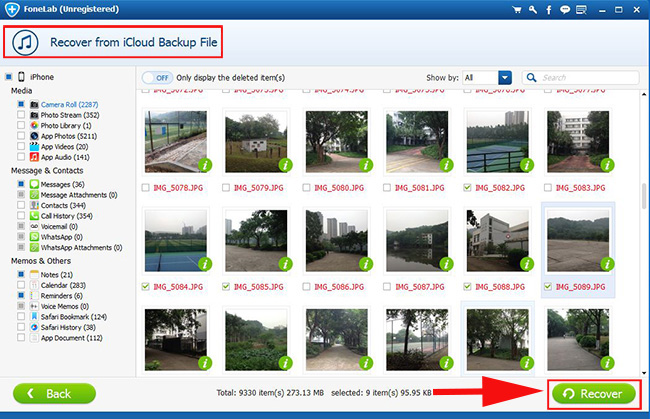Click the App Videos clapper icon
The width and height of the screenshot is (650, 419).
tap(34, 146)
